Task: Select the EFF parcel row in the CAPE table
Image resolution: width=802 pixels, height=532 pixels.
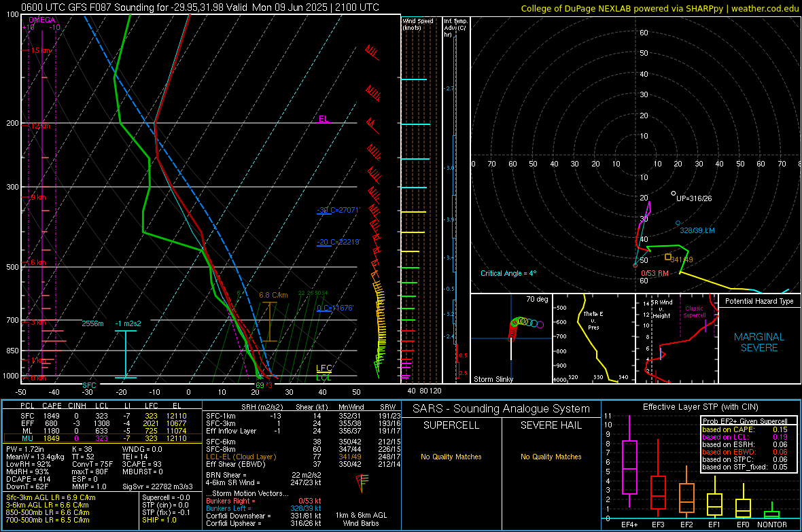Action: coord(103,423)
